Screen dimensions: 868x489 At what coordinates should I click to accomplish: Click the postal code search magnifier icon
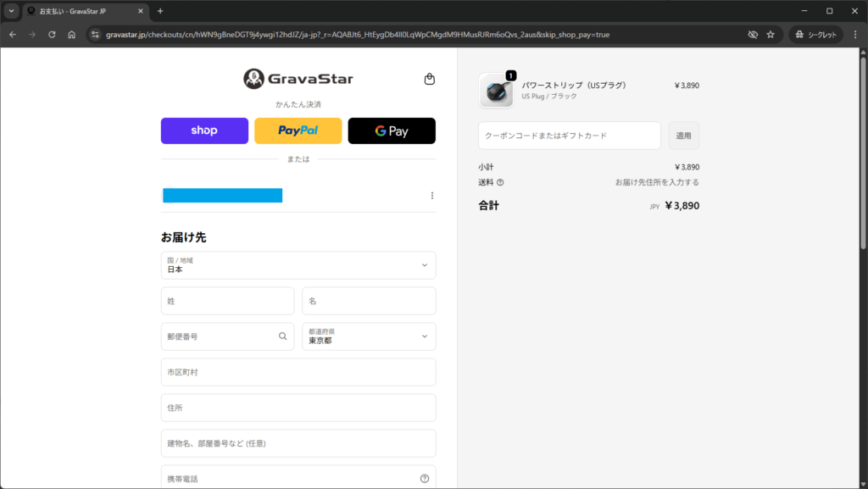[x=283, y=336]
